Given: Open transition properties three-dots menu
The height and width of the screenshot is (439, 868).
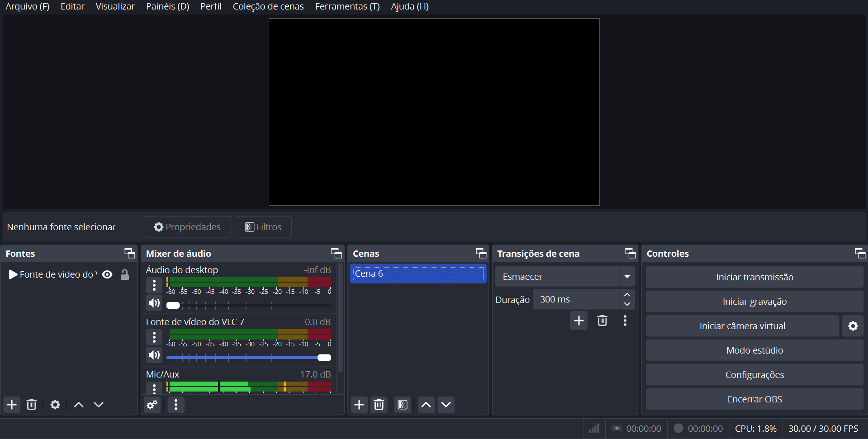Looking at the screenshot, I should (625, 321).
